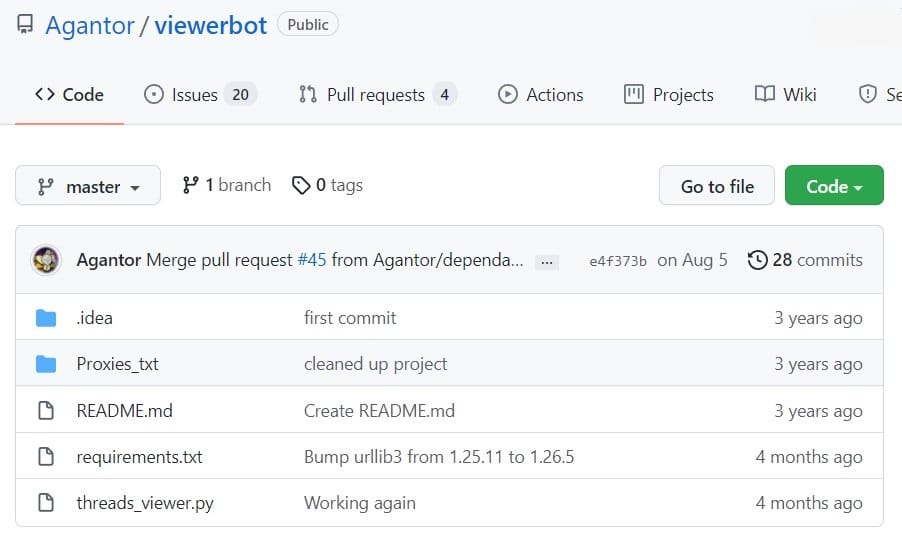Open the cleaned up project commit link
The image size is (902, 541).
coord(375,364)
